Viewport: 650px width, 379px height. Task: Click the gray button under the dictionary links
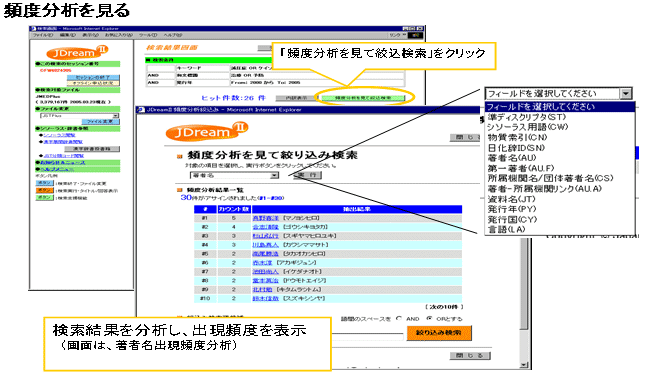pos(92,148)
